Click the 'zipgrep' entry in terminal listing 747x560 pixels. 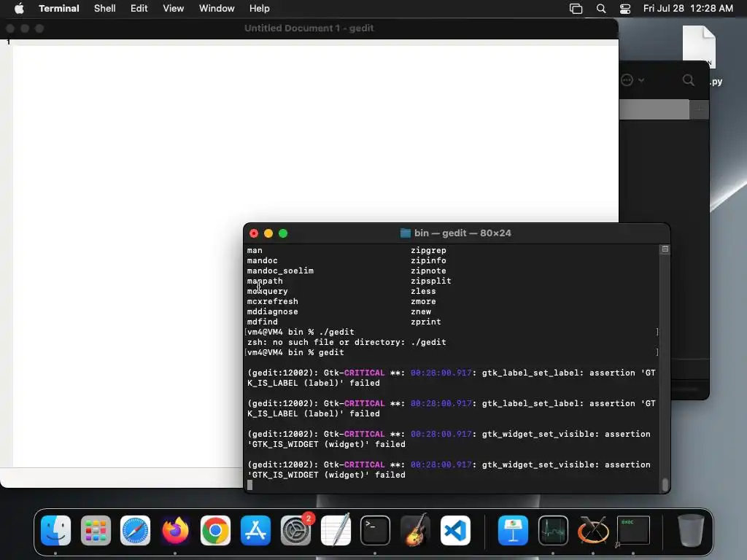(428, 251)
